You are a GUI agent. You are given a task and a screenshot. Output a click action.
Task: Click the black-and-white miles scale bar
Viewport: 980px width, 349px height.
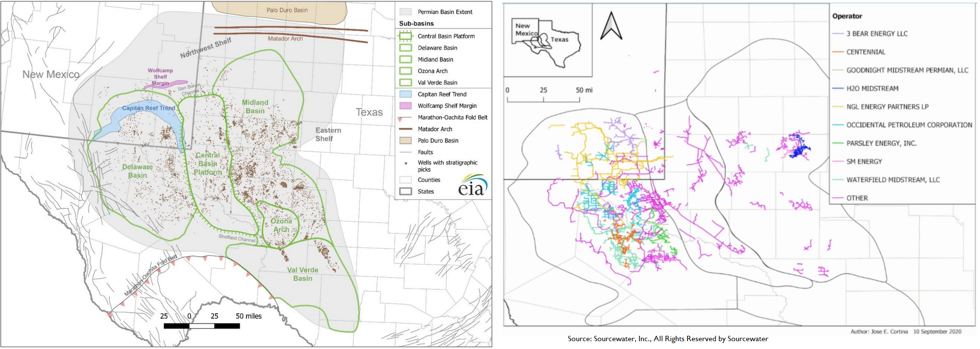click(x=202, y=326)
